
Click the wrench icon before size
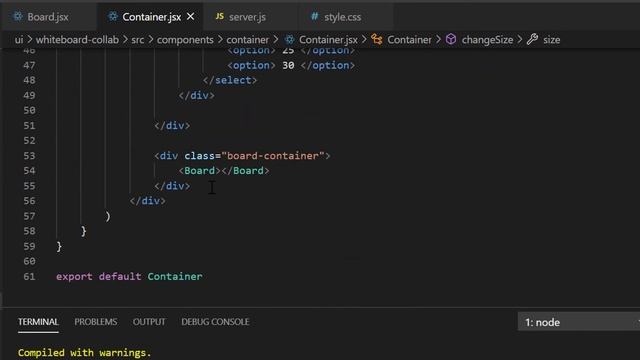coord(532,40)
